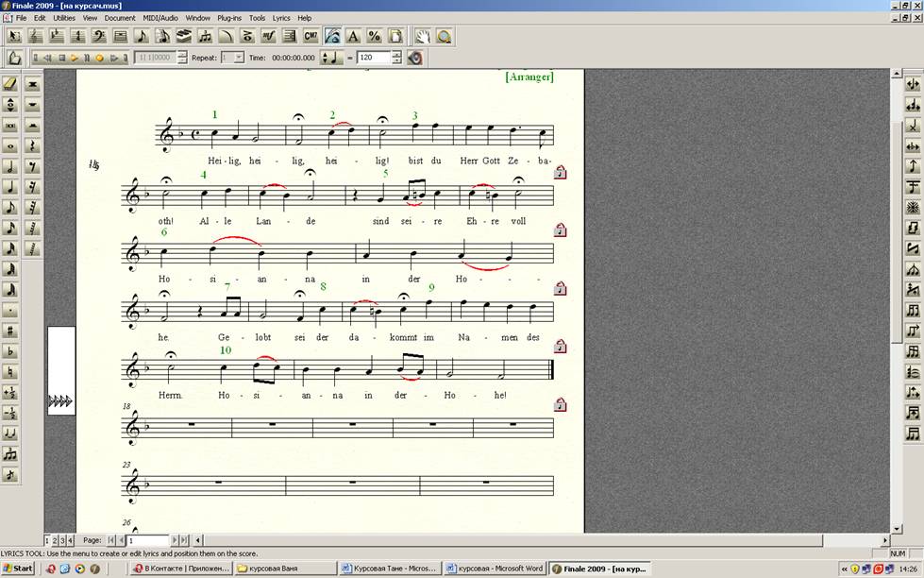Choose the Eraser in Simple Entry palette

pos(11,83)
